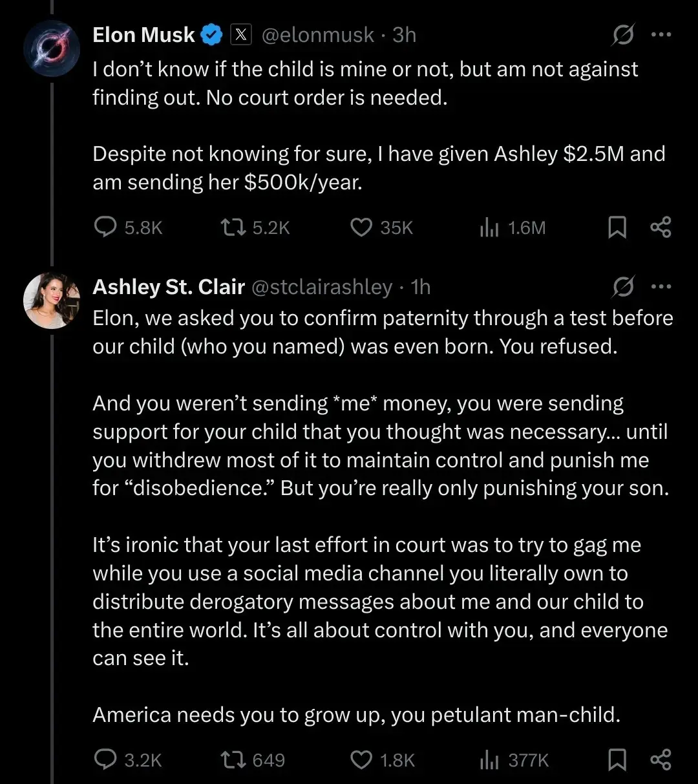Open Grok icon on Ashley's post

623,287
